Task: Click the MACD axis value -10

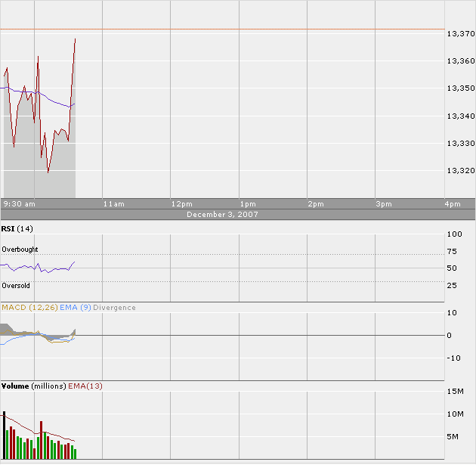Action: pyautogui.click(x=454, y=358)
